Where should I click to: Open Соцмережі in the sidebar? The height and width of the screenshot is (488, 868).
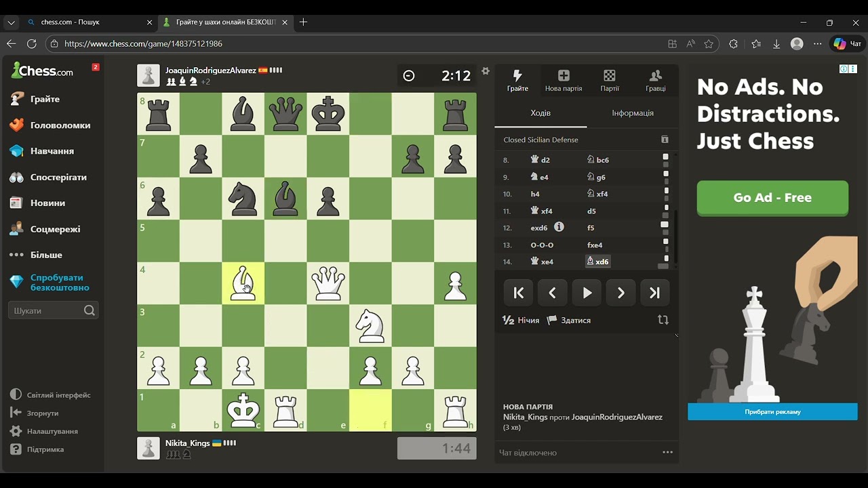[45, 229]
